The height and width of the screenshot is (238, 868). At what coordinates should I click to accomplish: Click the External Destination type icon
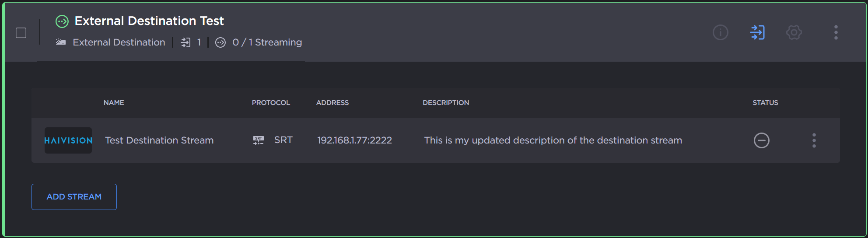61,42
